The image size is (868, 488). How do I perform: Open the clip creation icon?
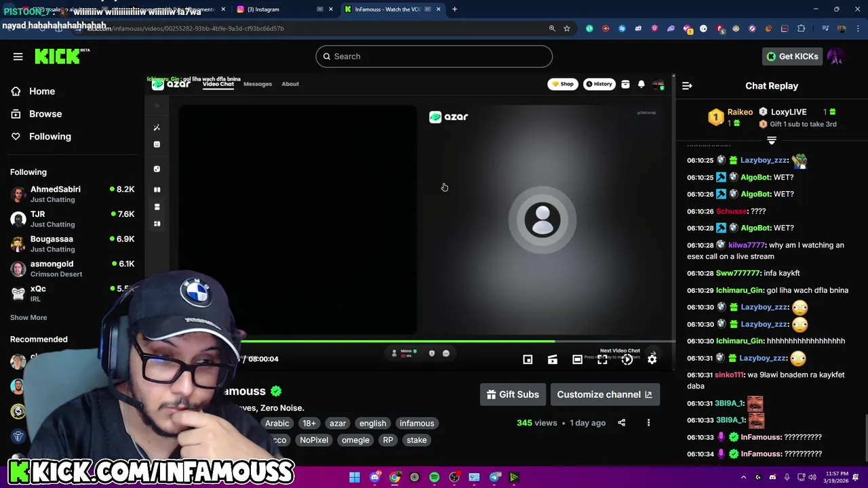[553, 359]
